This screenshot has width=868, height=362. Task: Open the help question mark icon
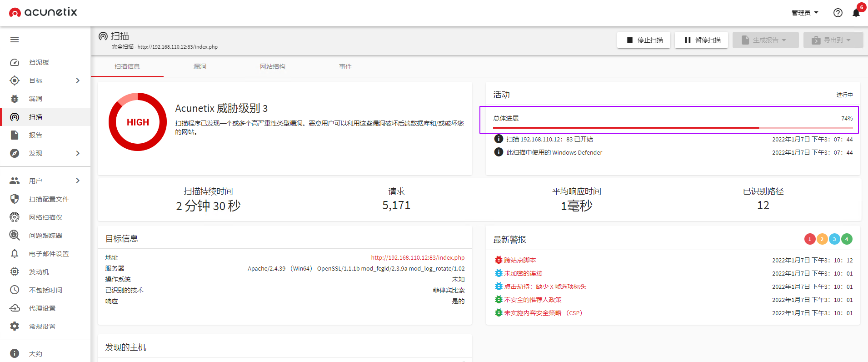838,13
